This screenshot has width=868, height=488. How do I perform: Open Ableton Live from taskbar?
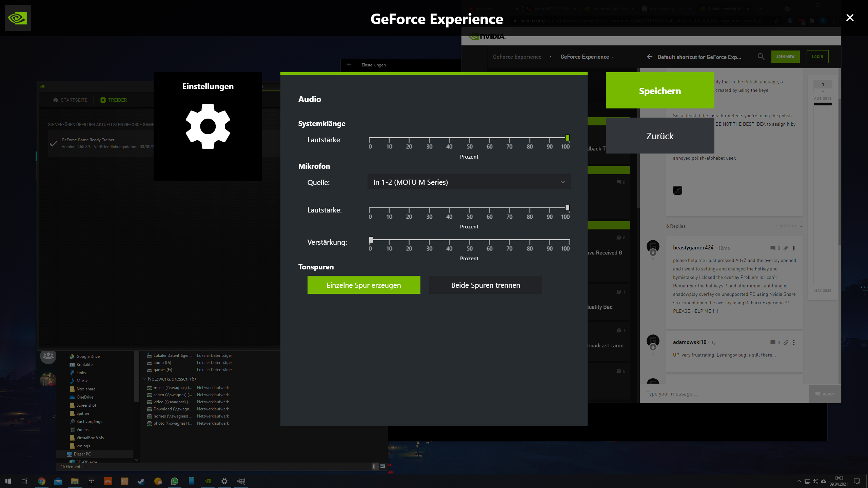coord(124,481)
